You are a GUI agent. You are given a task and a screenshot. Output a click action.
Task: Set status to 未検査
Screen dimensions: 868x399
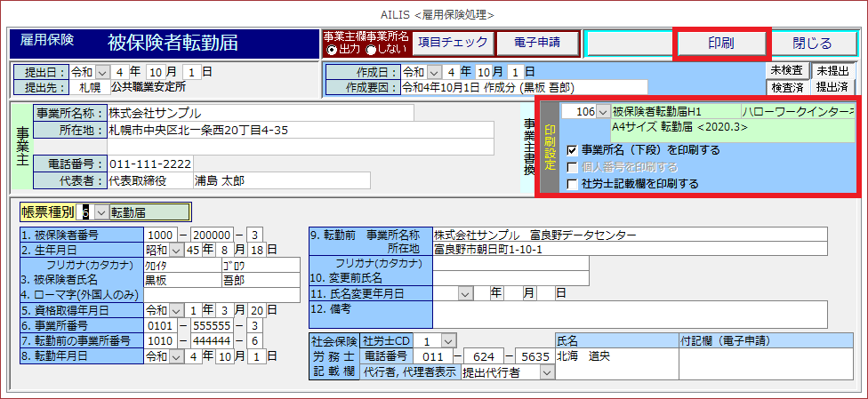pos(786,70)
